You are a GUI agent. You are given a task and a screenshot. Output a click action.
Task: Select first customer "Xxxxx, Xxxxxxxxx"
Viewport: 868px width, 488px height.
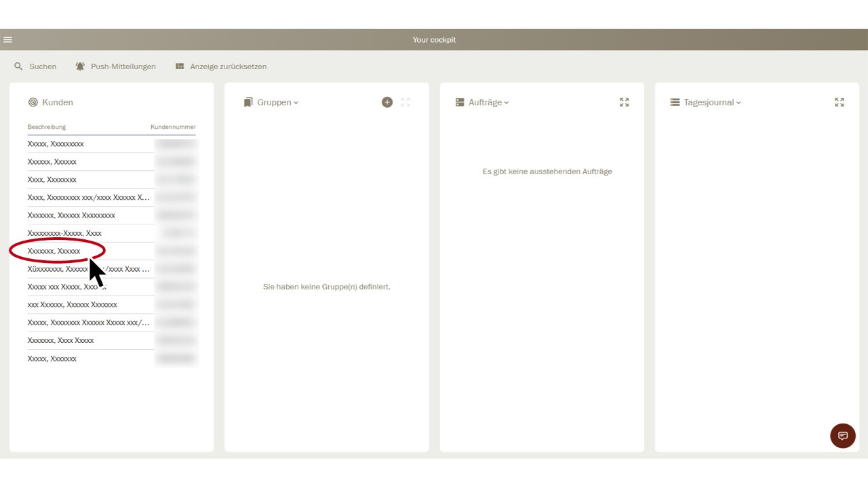point(56,144)
